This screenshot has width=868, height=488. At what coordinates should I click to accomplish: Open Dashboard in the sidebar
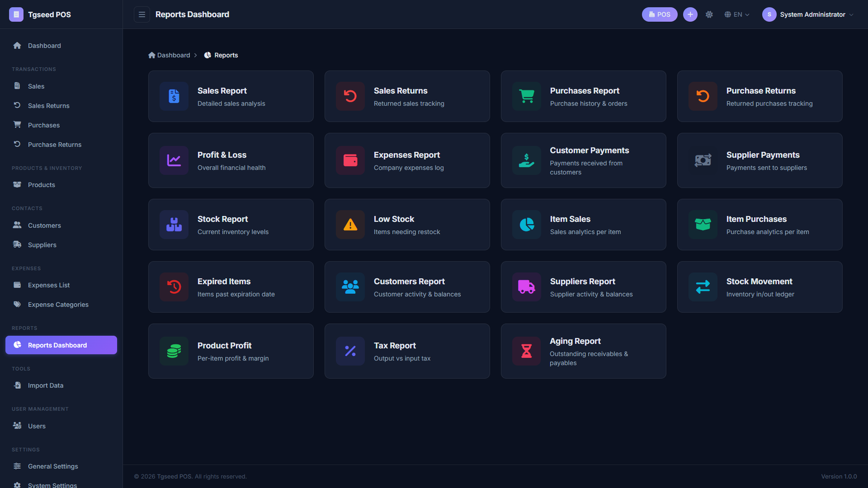click(61, 46)
